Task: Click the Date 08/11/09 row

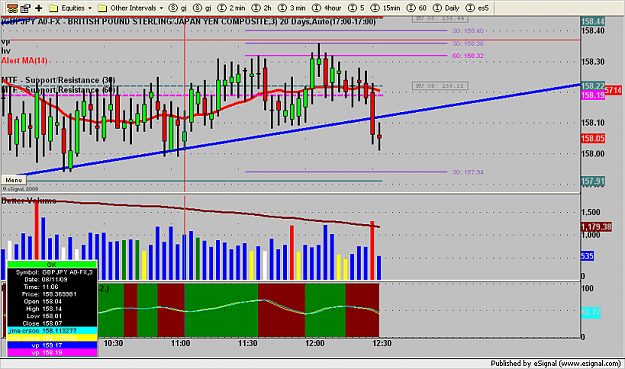Action: coord(52,279)
